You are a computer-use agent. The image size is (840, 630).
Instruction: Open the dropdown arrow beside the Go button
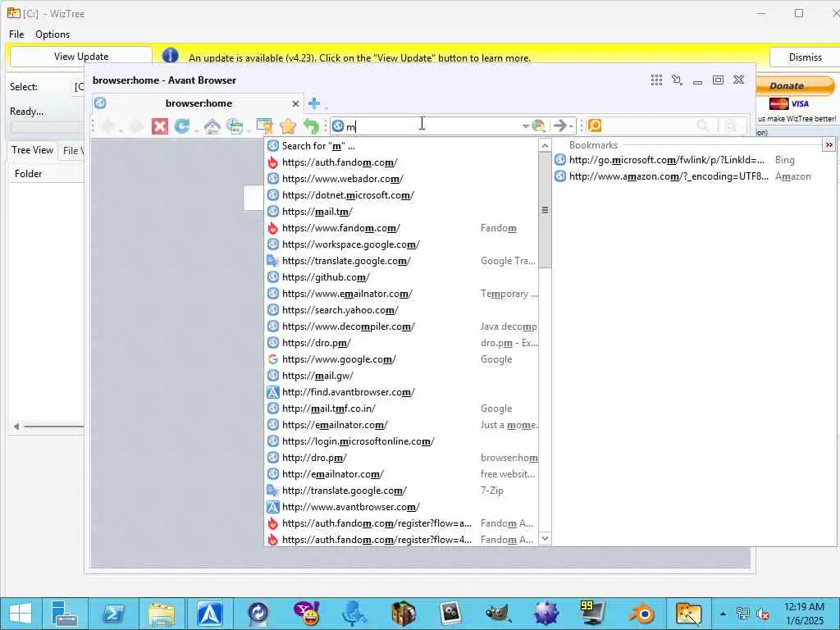[x=571, y=127]
